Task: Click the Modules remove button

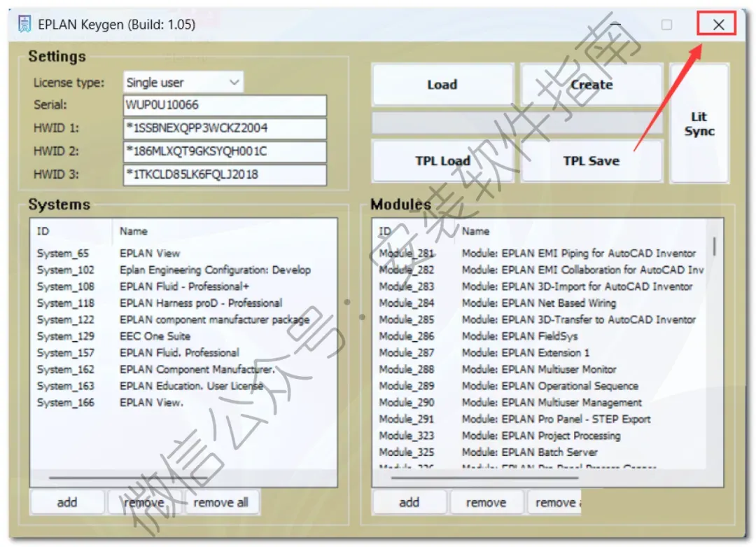Action: point(486,503)
